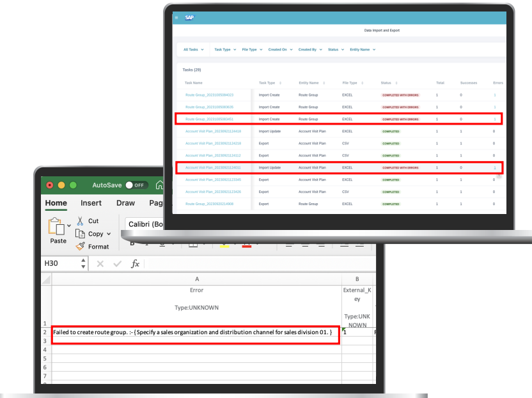Image resolution: width=532 pixels, height=398 pixels.
Task: Open task Route Group_20231005083451
Action: (209, 119)
